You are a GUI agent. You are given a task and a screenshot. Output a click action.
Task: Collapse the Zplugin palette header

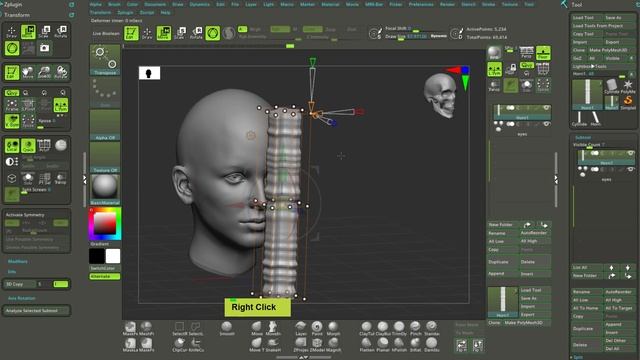click(13, 4)
